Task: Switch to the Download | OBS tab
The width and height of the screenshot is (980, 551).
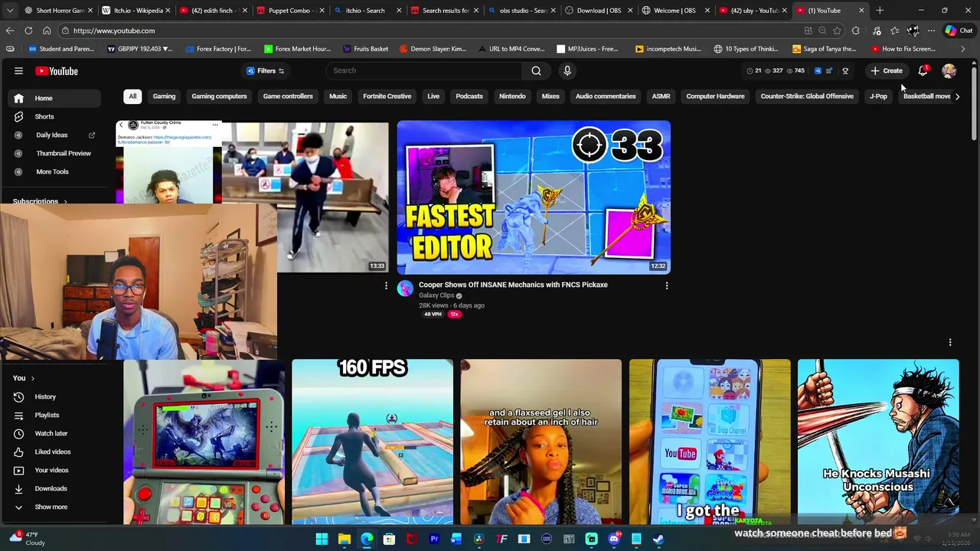Action: (599, 11)
